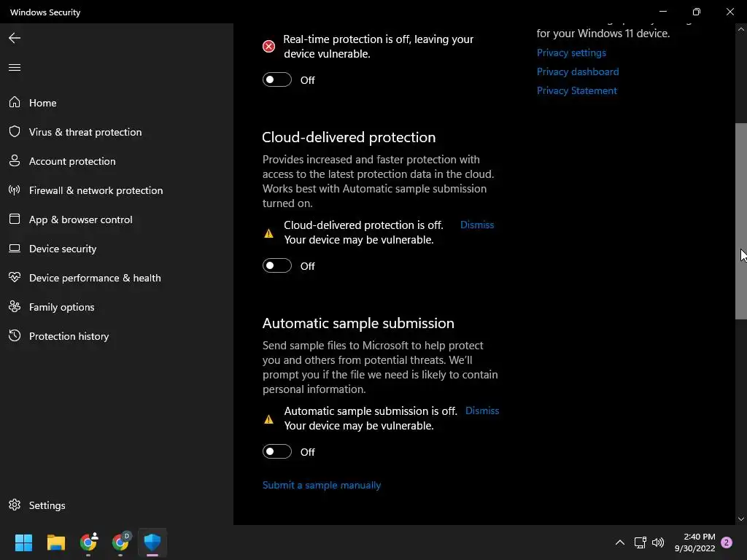Click the Virus & threat protection shield icon
Viewport: 747px width, 560px height.
[15, 132]
